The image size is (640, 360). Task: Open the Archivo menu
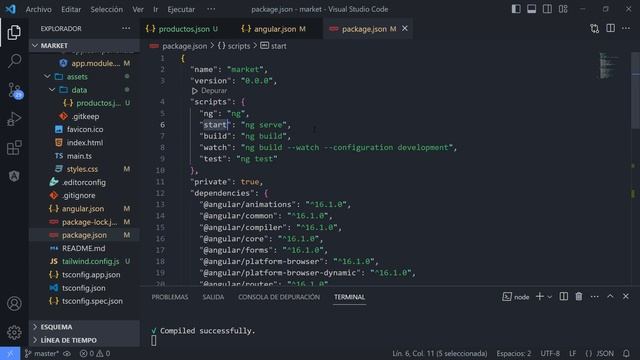click(39, 9)
